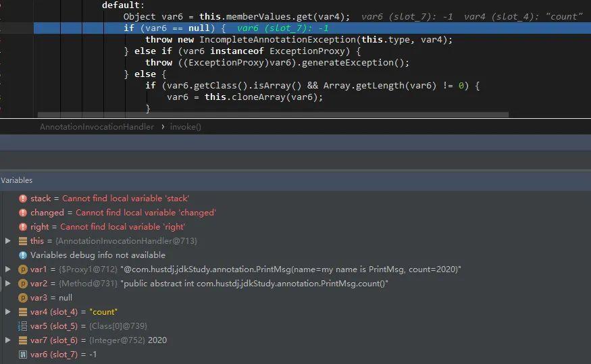Expand the var7 (slot_6) Integer variable
This screenshot has width=591, height=364.
(7, 340)
